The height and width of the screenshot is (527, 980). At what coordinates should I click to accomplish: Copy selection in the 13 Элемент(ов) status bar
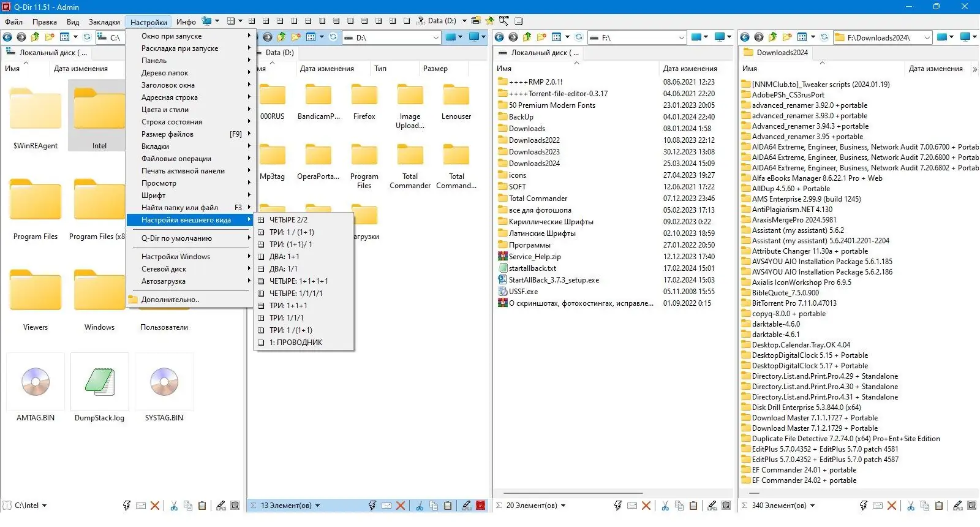[x=434, y=506]
